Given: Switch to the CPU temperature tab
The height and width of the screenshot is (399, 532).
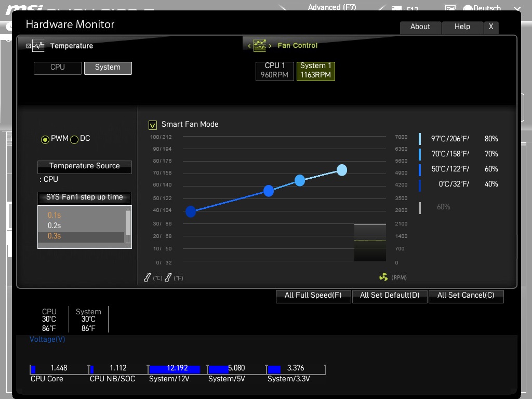Looking at the screenshot, I should point(57,68).
